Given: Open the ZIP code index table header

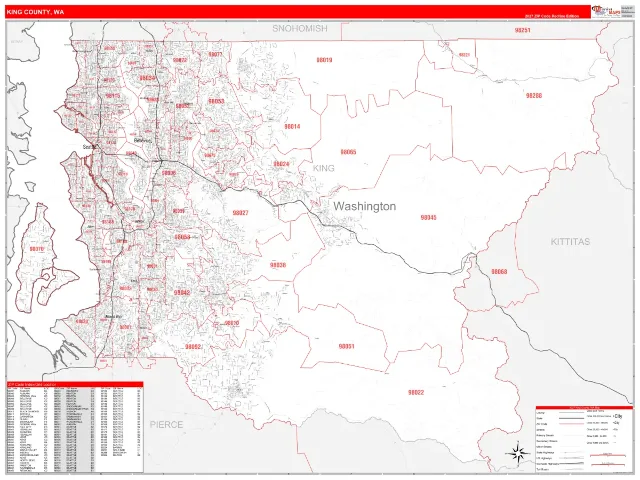Looking at the screenshot, I should point(75,384).
